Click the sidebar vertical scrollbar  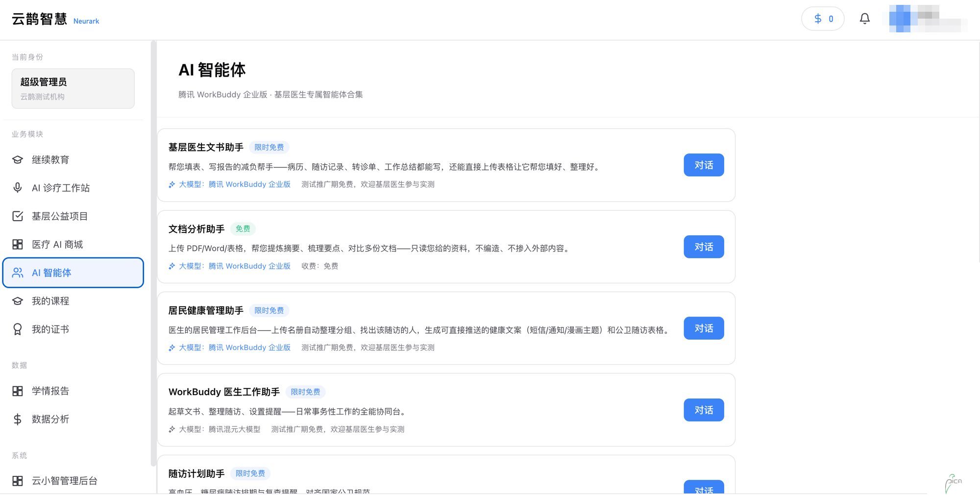(x=153, y=253)
